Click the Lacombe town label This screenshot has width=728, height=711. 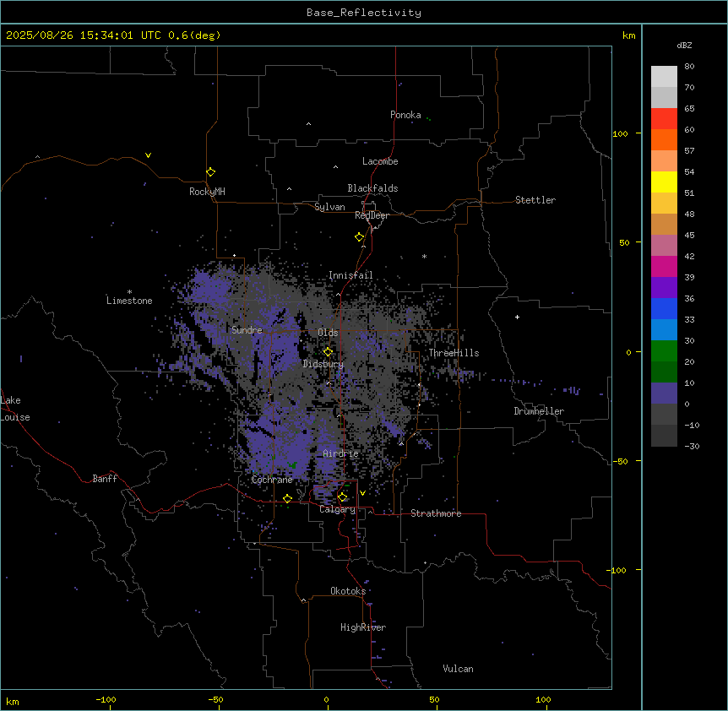pos(380,161)
